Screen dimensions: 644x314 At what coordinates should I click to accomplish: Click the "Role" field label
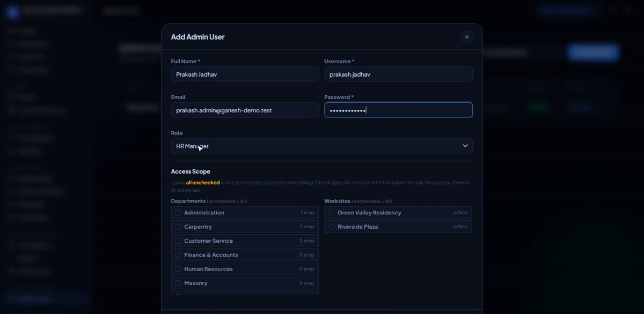(x=177, y=133)
